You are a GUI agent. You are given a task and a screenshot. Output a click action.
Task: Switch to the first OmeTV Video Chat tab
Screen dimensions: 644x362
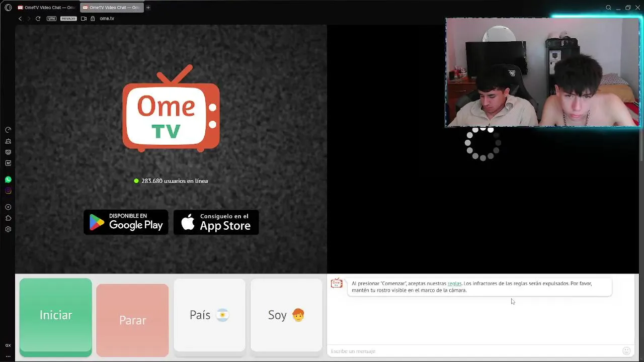[46, 8]
